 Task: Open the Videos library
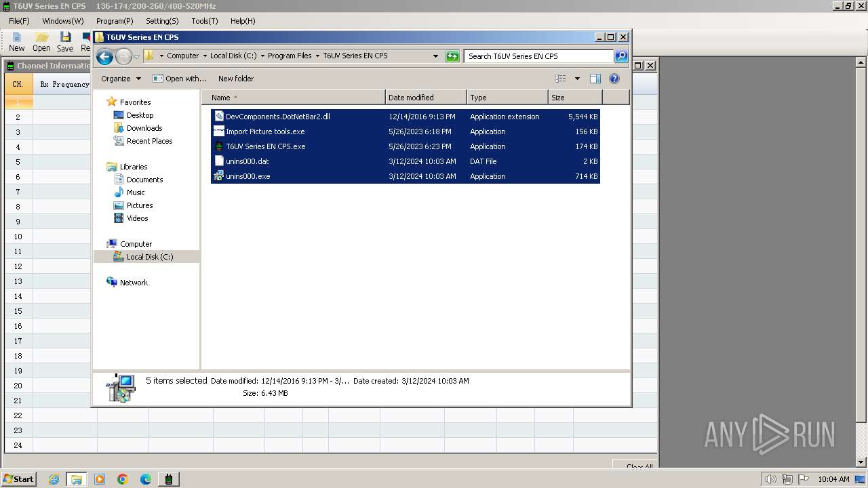[137, 218]
